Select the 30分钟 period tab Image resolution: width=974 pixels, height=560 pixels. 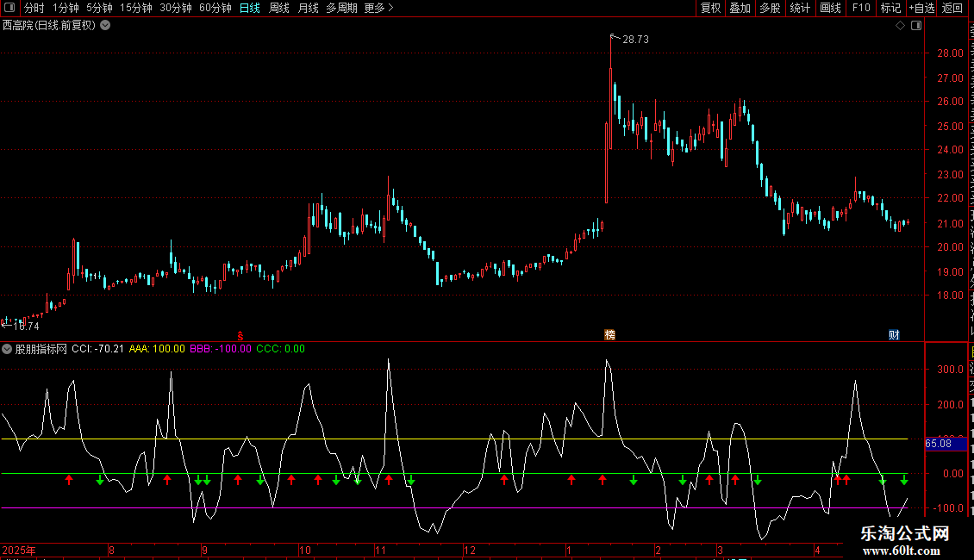[175, 8]
